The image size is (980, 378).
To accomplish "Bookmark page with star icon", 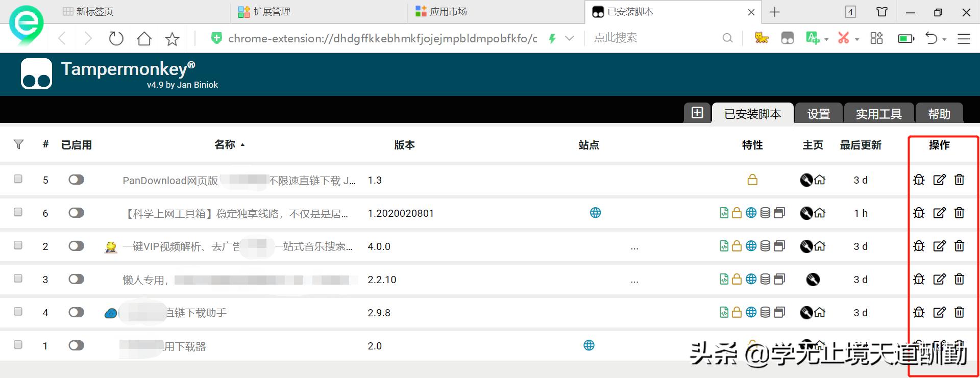I will [x=173, y=39].
